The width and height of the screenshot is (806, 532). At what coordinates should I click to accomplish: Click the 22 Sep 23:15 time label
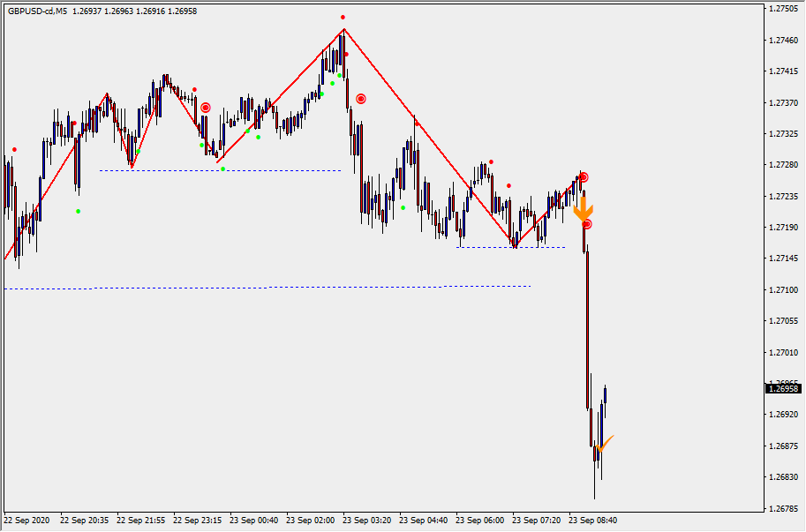click(196, 521)
